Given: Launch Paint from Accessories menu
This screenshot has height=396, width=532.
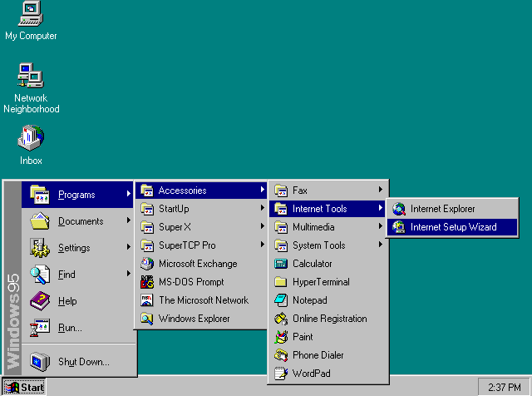Looking at the screenshot, I should coord(328,337).
